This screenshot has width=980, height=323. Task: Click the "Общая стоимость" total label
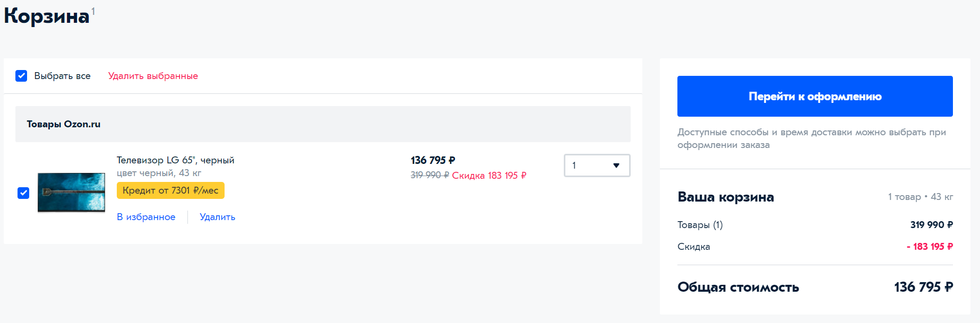click(x=738, y=287)
